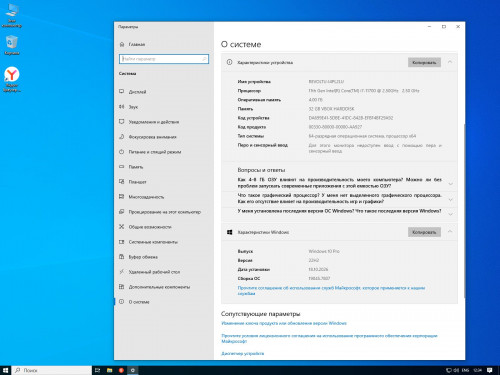Open Уведомления и действия icon
This screenshot has height=375, width=500.
tap(122, 122)
